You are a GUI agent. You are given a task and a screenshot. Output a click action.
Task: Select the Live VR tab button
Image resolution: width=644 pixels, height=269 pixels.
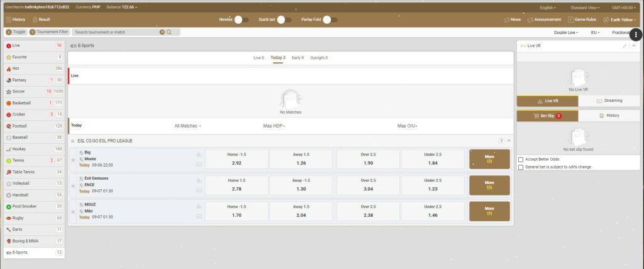point(548,101)
